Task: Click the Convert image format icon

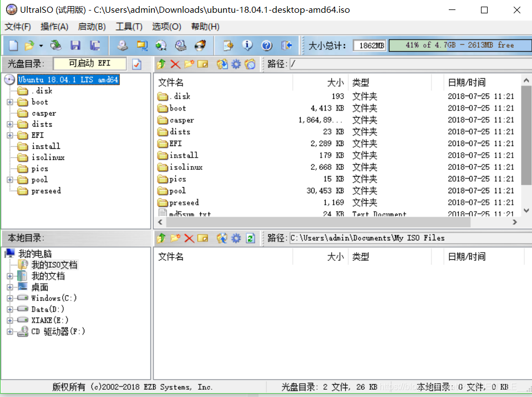Action: click(142, 45)
